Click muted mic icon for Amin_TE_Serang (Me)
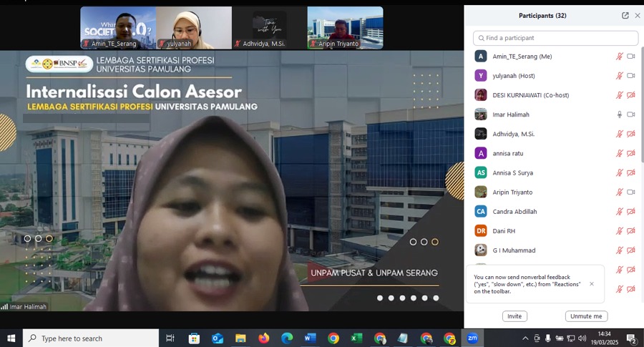This screenshot has width=644, height=347. point(620,57)
